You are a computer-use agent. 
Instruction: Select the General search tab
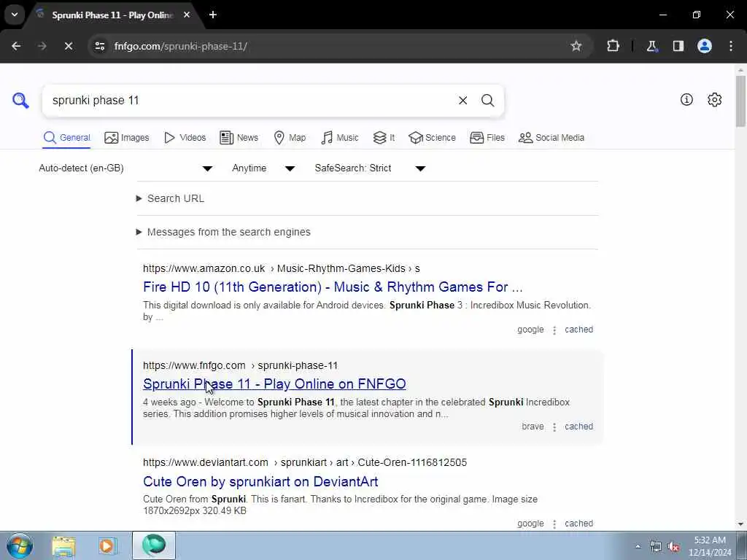point(66,138)
